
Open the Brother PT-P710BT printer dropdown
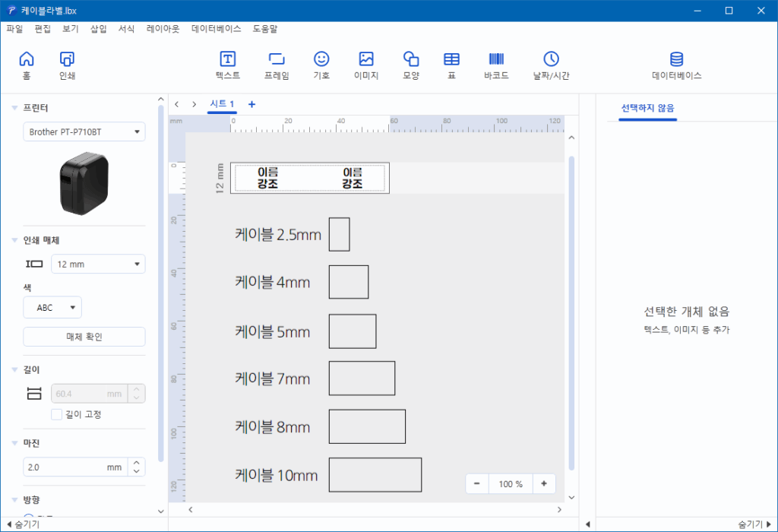84,132
